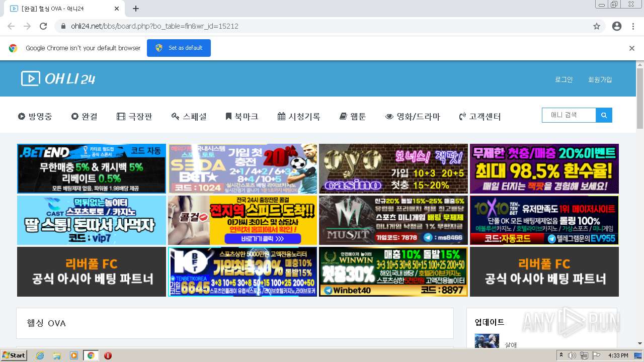Image resolution: width=644 pixels, height=362 pixels.
Task: Open the 북마크 menu
Action: point(242,116)
